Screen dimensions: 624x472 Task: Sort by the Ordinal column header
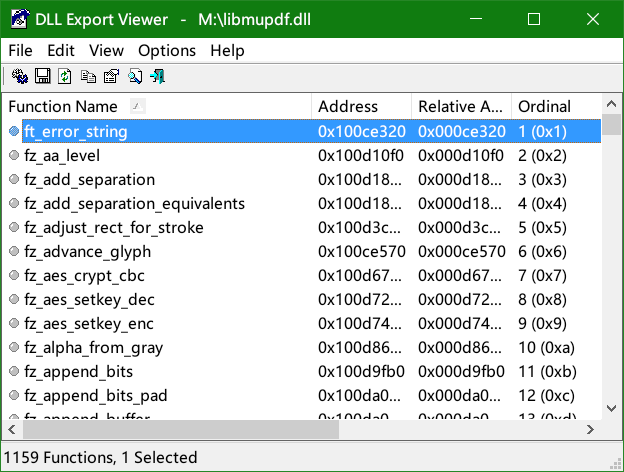556,107
